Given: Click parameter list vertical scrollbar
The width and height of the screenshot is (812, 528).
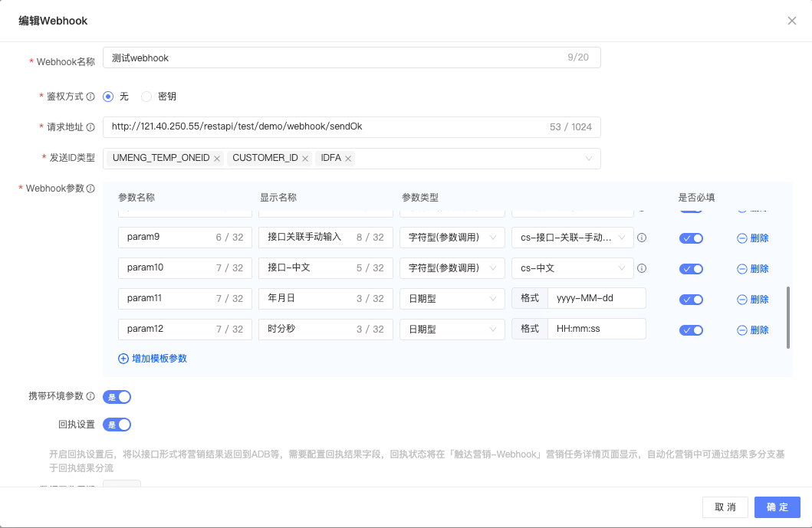Looking at the screenshot, I should pyautogui.click(x=788, y=317).
